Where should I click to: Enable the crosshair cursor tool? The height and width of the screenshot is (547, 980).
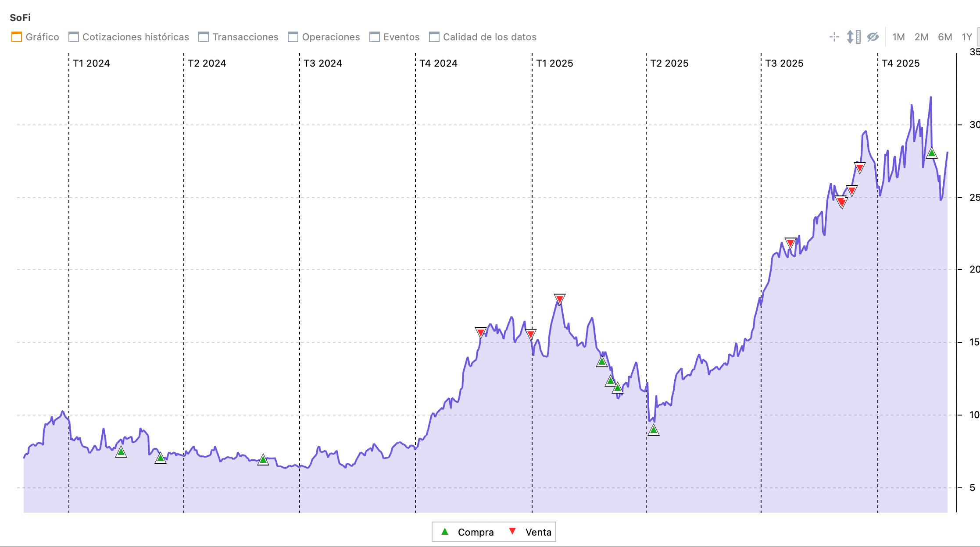[x=834, y=37]
